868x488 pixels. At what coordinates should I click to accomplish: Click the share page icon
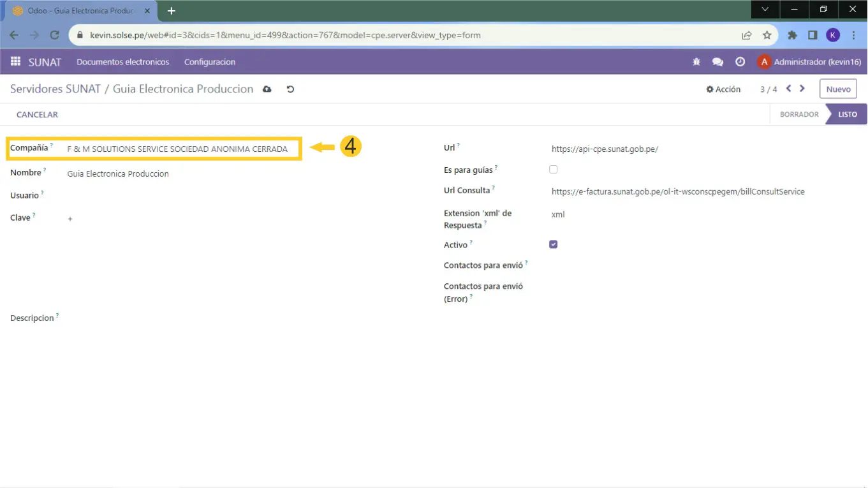click(747, 35)
